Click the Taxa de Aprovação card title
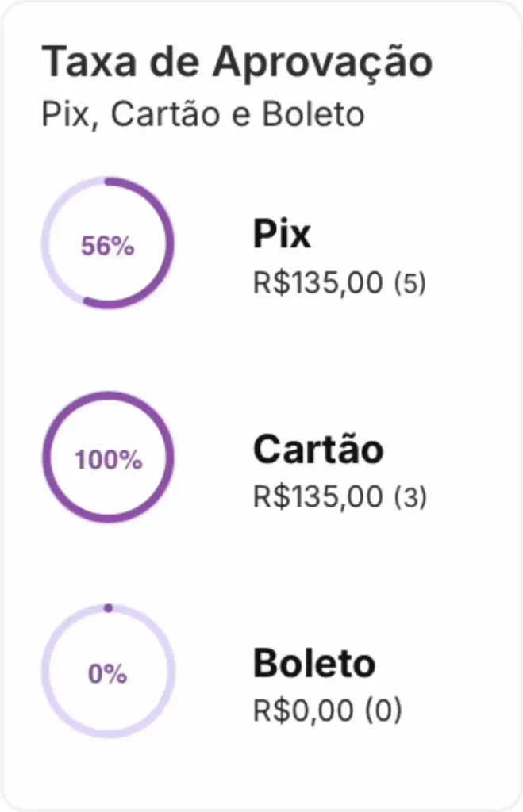This screenshot has width=523, height=812. pyautogui.click(x=237, y=63)
